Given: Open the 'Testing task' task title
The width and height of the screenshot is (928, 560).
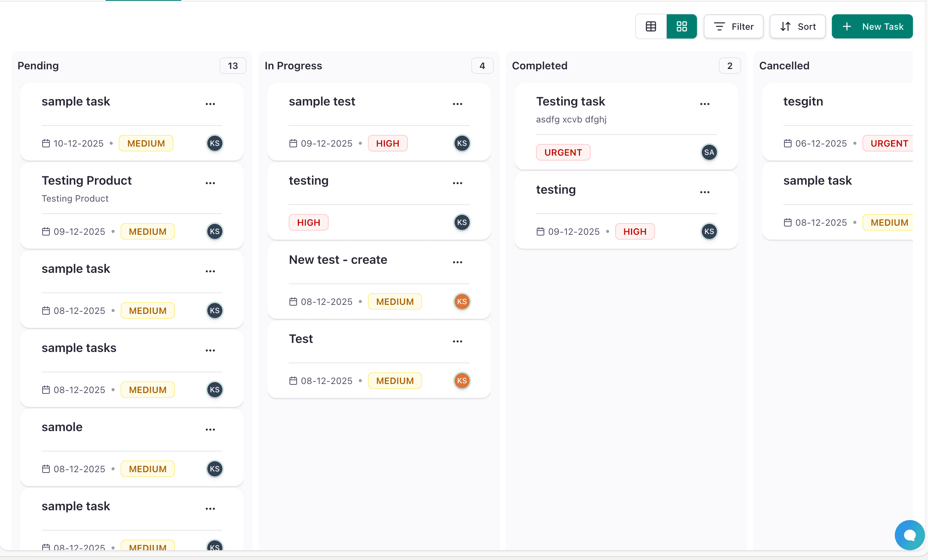Looking at the screenshot, I should coord(570,101).
